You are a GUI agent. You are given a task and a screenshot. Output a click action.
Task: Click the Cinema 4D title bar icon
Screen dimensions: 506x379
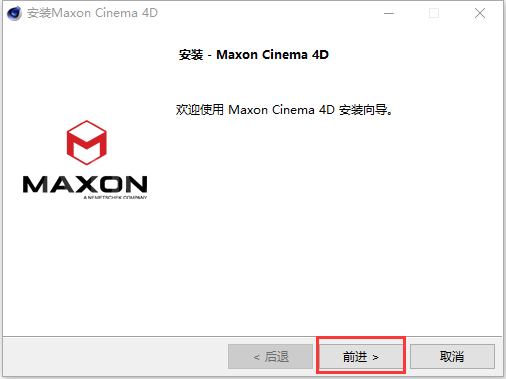coord(14,13)
